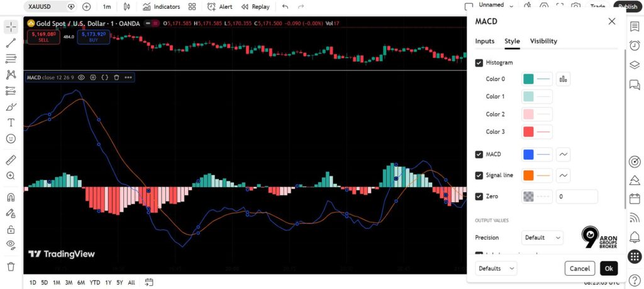Open the 1m timeframe interval selector

click(x=107, y=6)
